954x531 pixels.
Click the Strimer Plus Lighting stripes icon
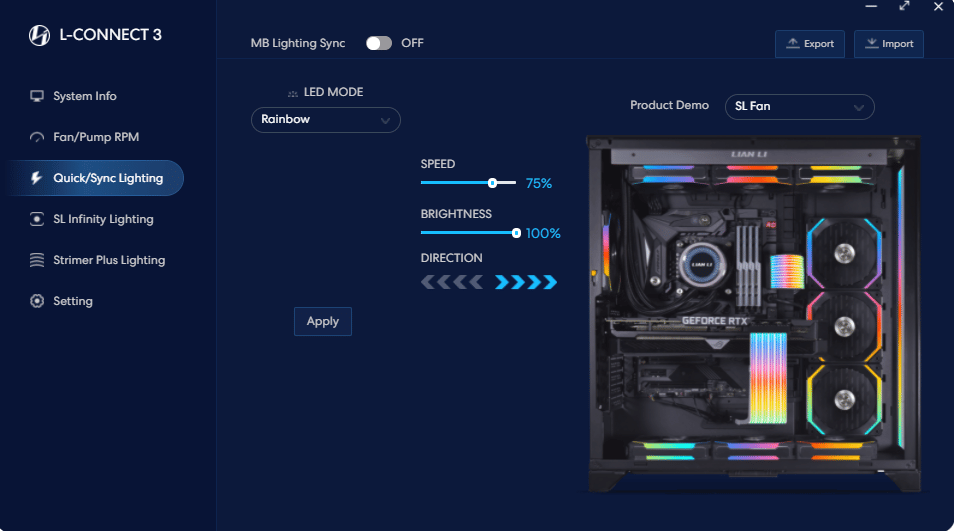37,260
